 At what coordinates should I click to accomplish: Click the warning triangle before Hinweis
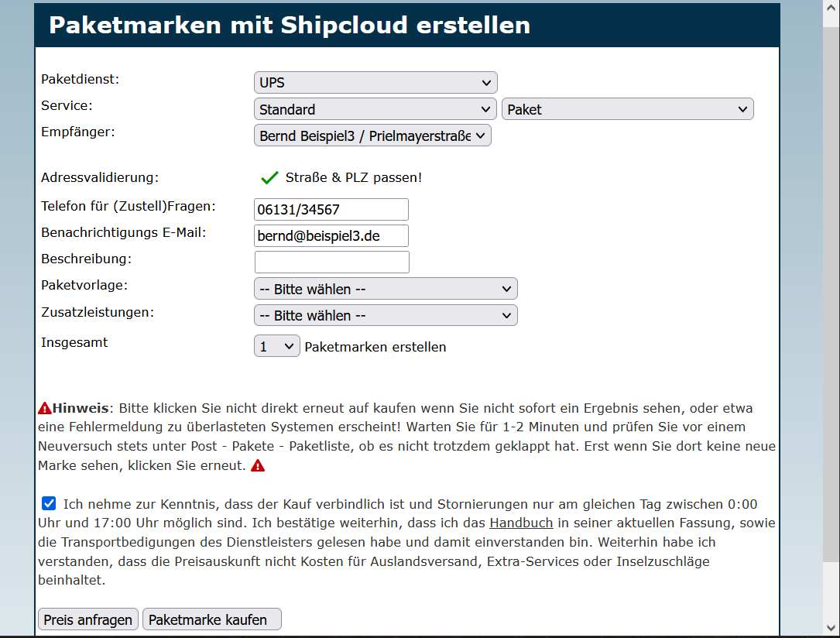point(45,408)
